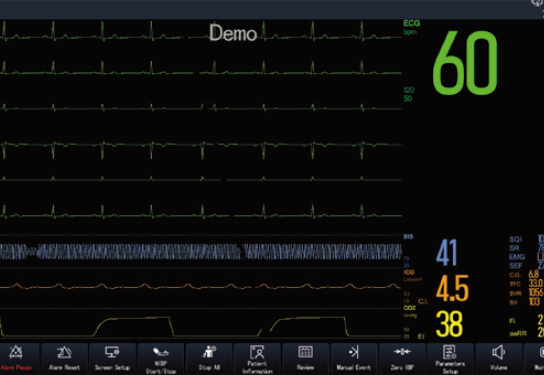This screenshot has width=544, height=375.
Task: Open Screen Setup from the quick keys
Action: (112, 359)
